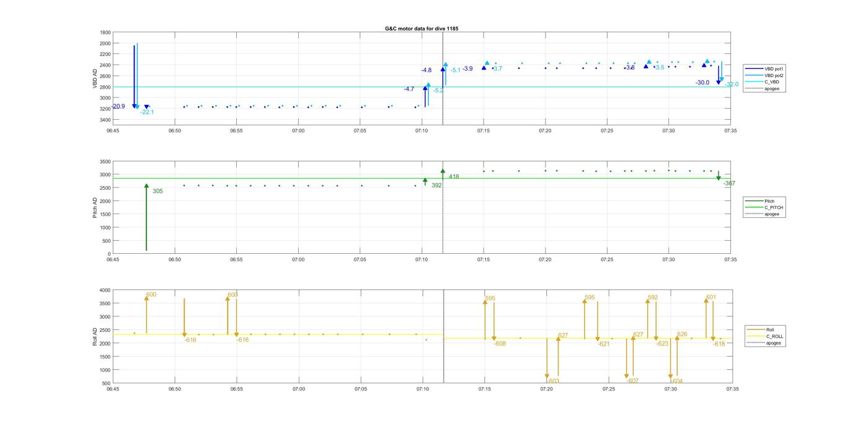Select the 'Roll AD' y-axis label
Viewport: 868px width, 430px height.
click(95, 336)
